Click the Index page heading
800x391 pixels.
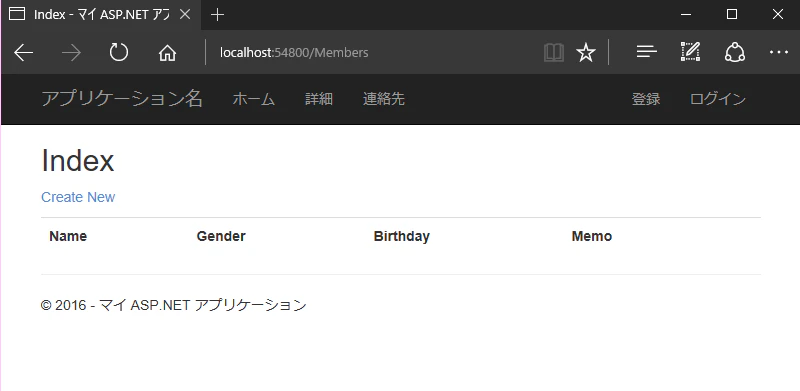[78, 161]
